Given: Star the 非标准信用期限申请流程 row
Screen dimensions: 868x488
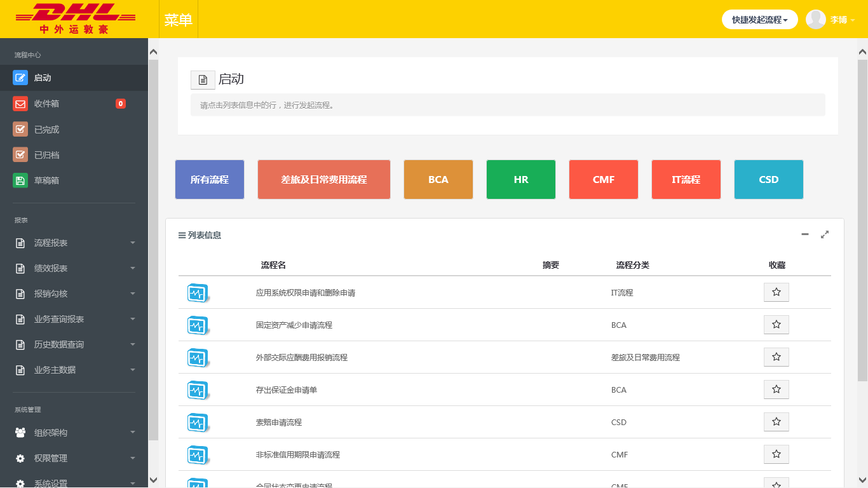Looking at the screenshot, I should [x=776, y=454].
